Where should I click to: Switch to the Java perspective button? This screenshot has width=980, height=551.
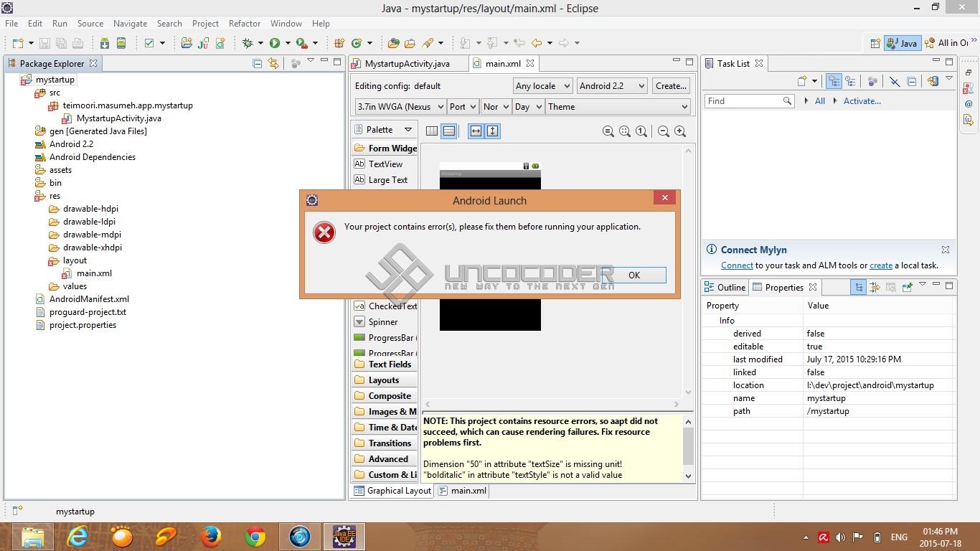[x=902, y=43]
